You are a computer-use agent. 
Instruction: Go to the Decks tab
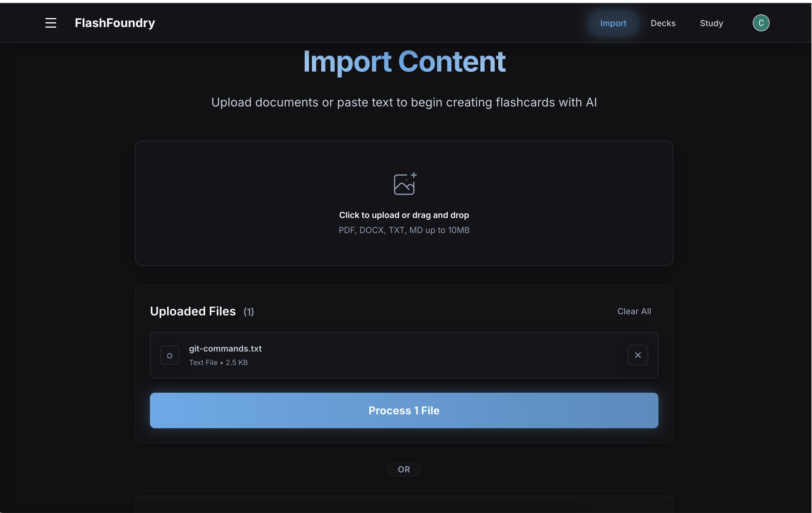[x=663, y=23]
